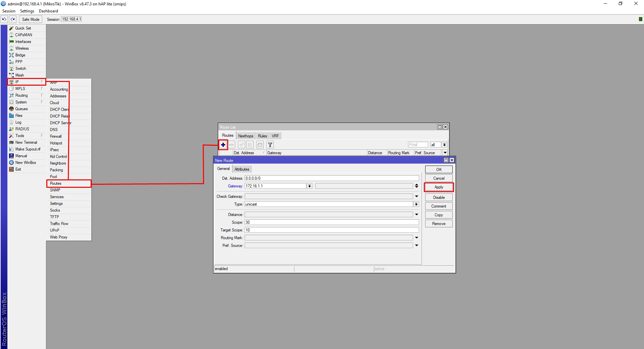Click the Comment button in New Route
The width and height of the screenshot is (644, 349).
[x=439, y=206]
